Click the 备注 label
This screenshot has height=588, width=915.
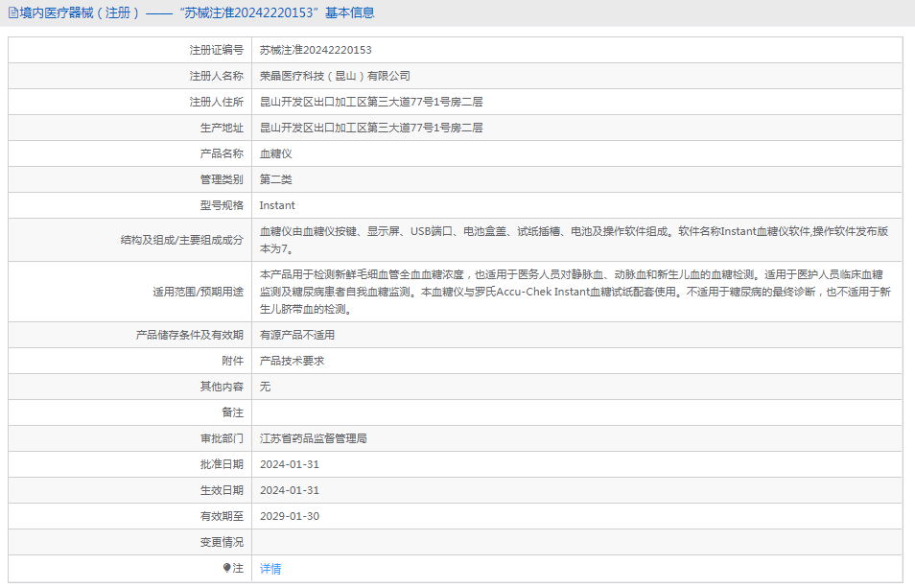coord(232,413)
